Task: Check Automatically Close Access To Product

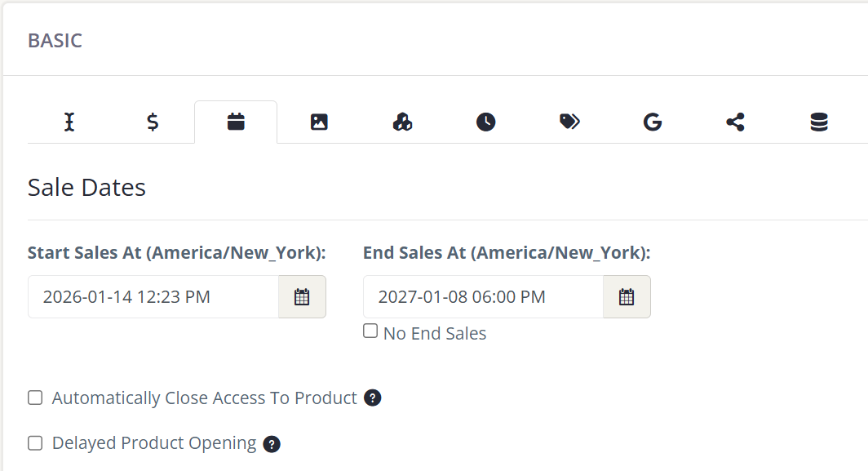Action: click(34, 397)
